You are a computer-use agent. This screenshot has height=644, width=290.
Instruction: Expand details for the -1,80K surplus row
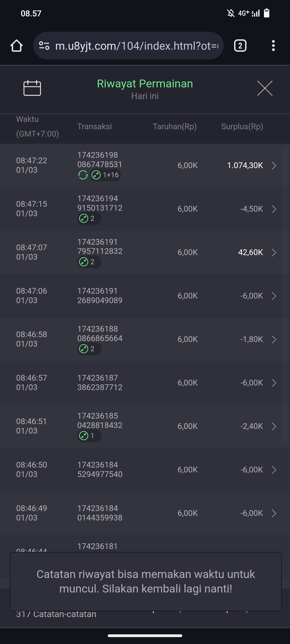coord(274,339)
